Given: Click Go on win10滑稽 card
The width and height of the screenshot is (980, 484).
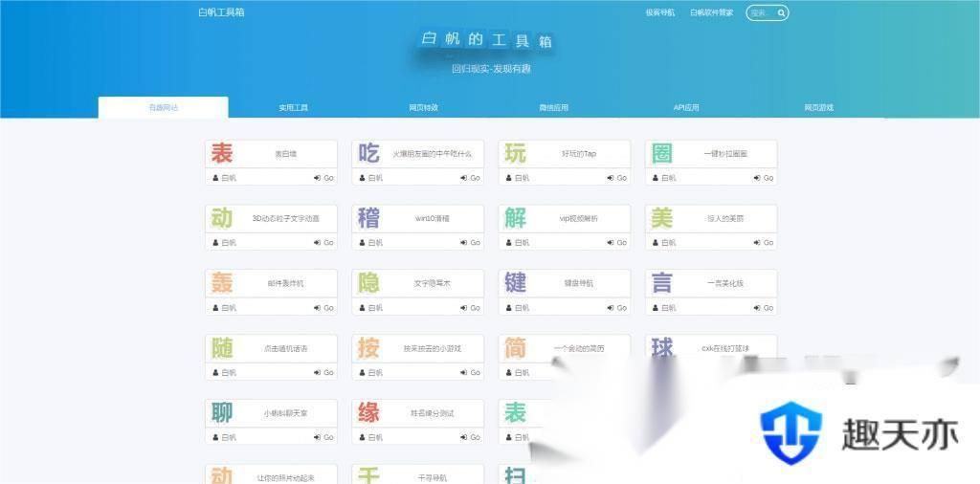Looking at the screenshot, I should pyautogui.click(x=471, y=243).
